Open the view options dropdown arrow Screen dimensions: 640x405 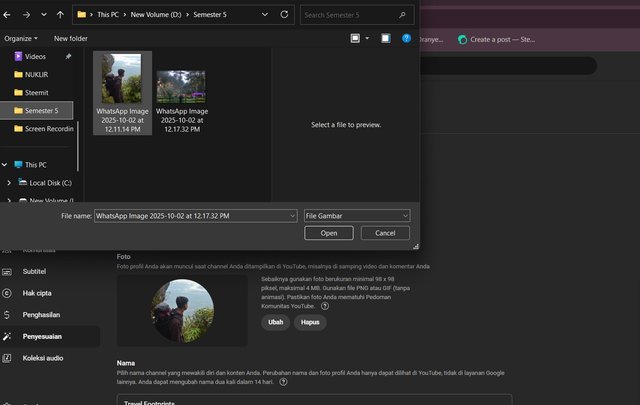pos(367,38)
